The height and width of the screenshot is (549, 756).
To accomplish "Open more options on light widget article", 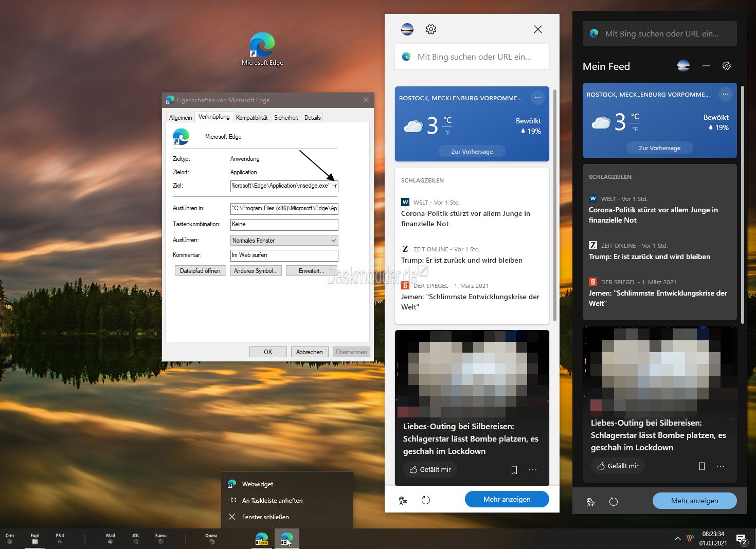I will pyautogui.click(x=533, y=469).
